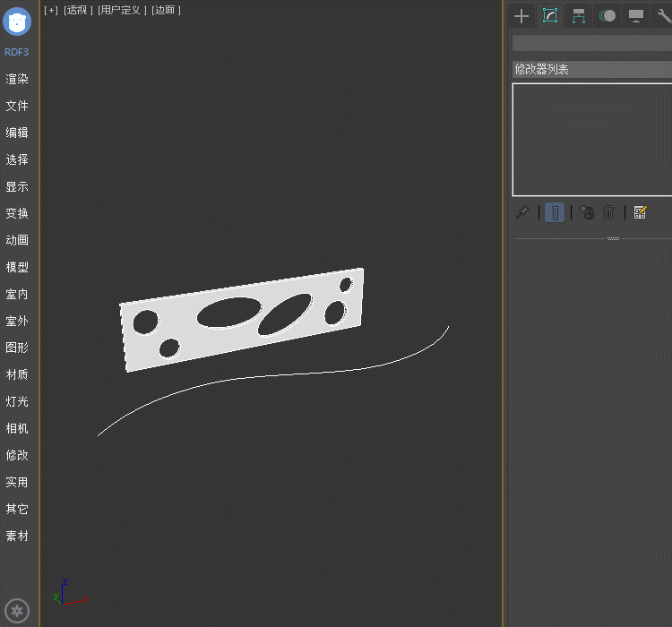
Task: Open the Hierarchy panel tab
Action: 579,16
